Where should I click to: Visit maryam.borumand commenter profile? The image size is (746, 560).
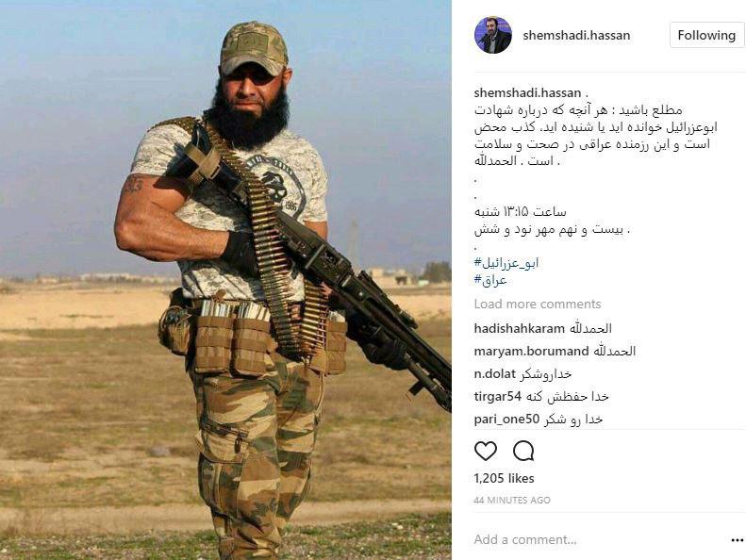click(531, 351)
